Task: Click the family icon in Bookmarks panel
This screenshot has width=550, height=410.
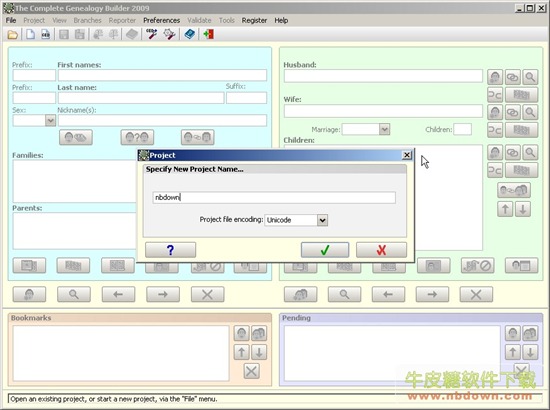Action: [259, 333]
